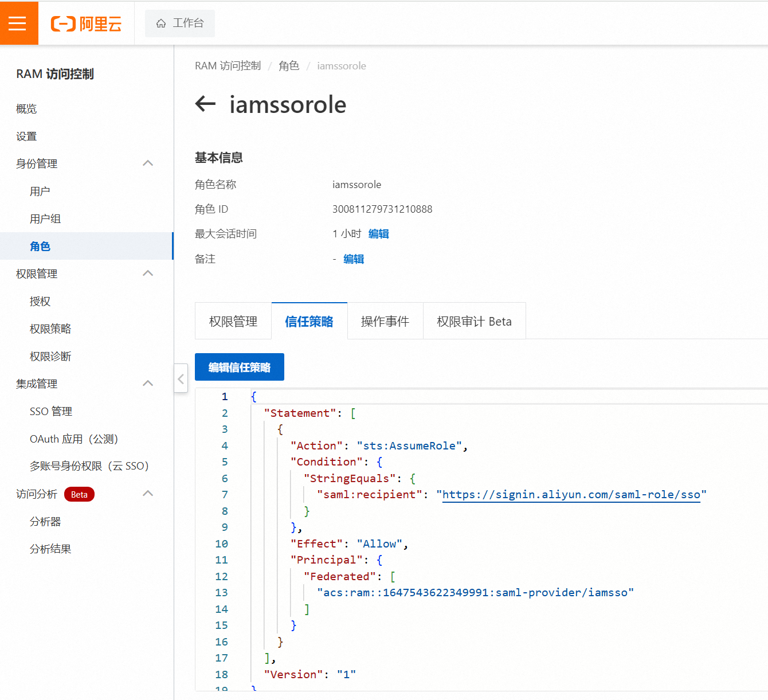The image size is (768, 700).
Task: Switch to 操作事件 tab
Action: [x=385, y=321]
